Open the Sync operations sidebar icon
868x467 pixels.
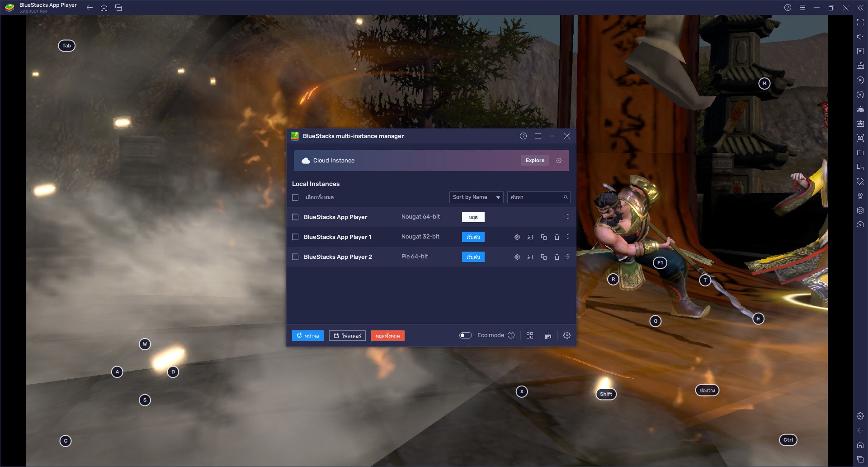[x=860, y=95]
